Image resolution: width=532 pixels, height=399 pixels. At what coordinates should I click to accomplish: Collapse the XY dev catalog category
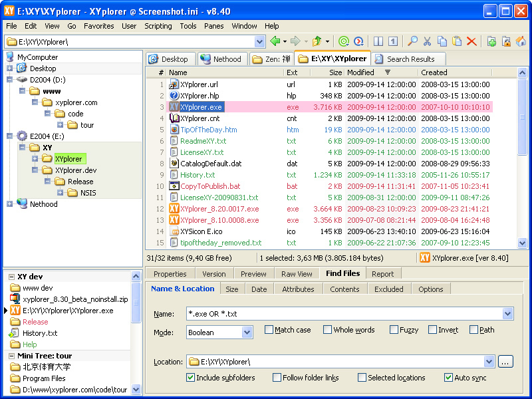(11, 277)
